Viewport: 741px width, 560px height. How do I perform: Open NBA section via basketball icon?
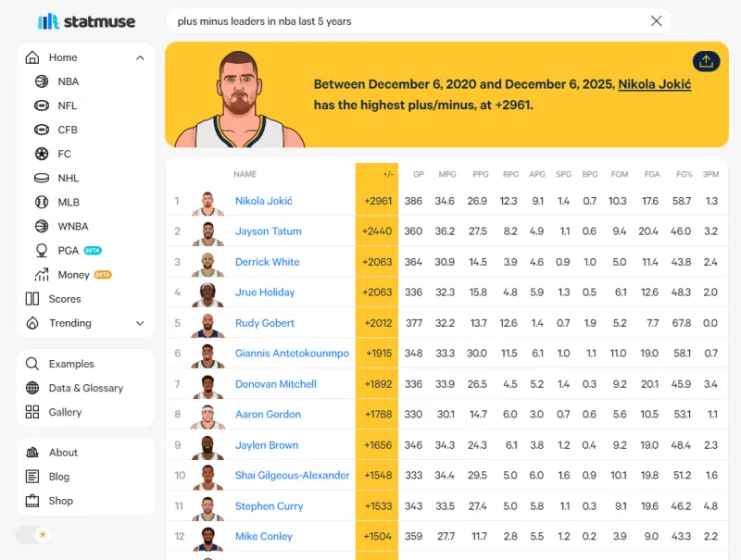pos(42,81)
